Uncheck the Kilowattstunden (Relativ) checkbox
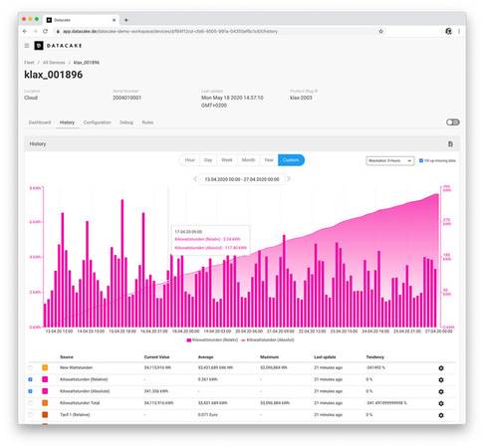The image size is (484, 448). [30, 379]
